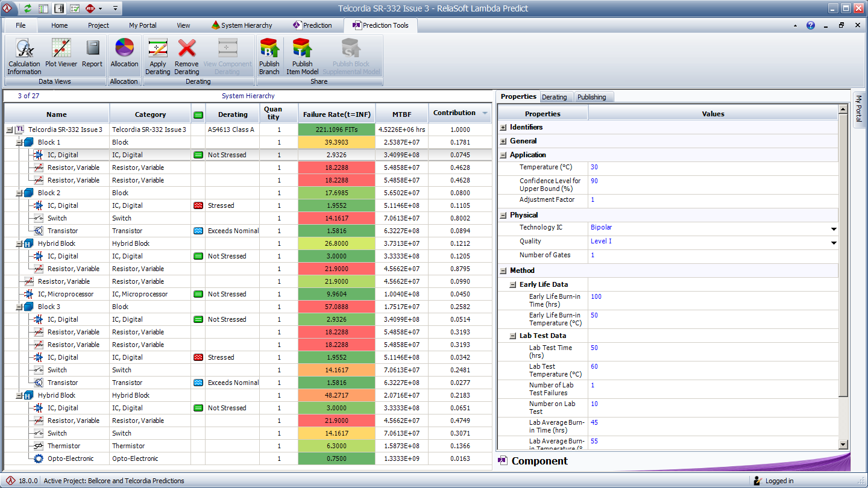Sort by the Contribution column header
Image resolution: width=868 pixels, height=488 pixels.
[454, 113]
